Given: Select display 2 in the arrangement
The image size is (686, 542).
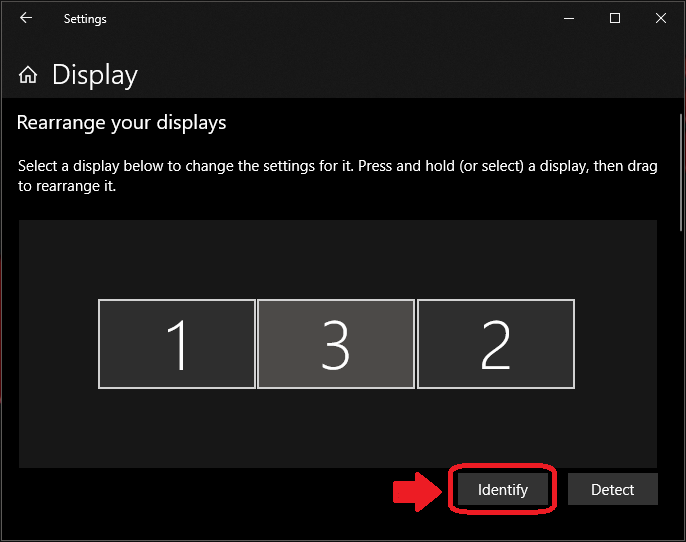Looking at the screenshot, I should tap(496, 344).
